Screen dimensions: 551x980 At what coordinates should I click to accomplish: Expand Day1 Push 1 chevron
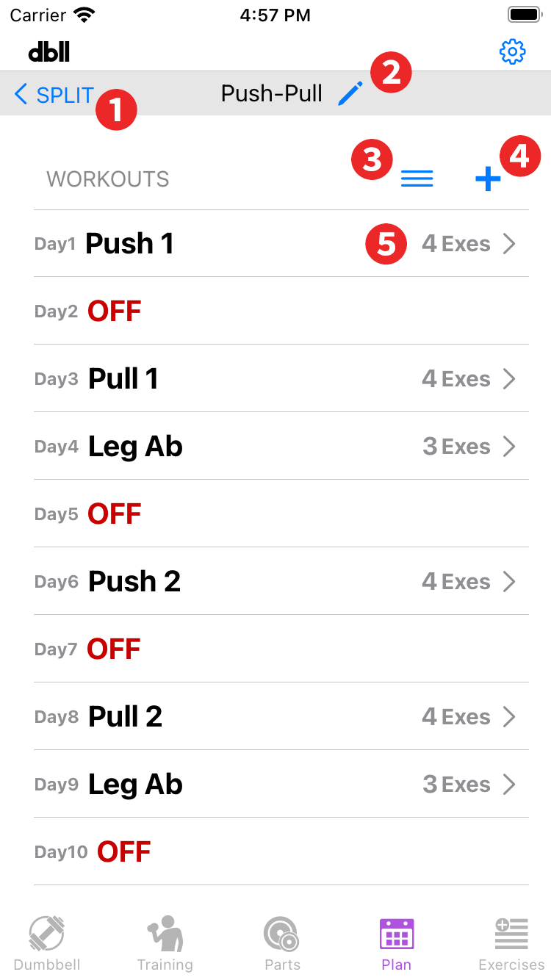pos(509,244)
